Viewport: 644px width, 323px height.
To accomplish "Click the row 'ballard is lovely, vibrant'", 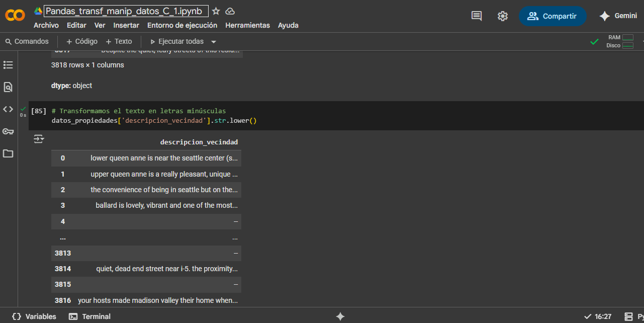I will 146,205.
